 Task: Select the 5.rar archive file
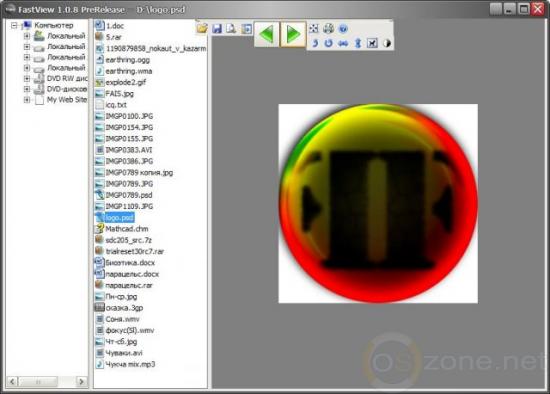pyautogui.click(x=114, y=37)
